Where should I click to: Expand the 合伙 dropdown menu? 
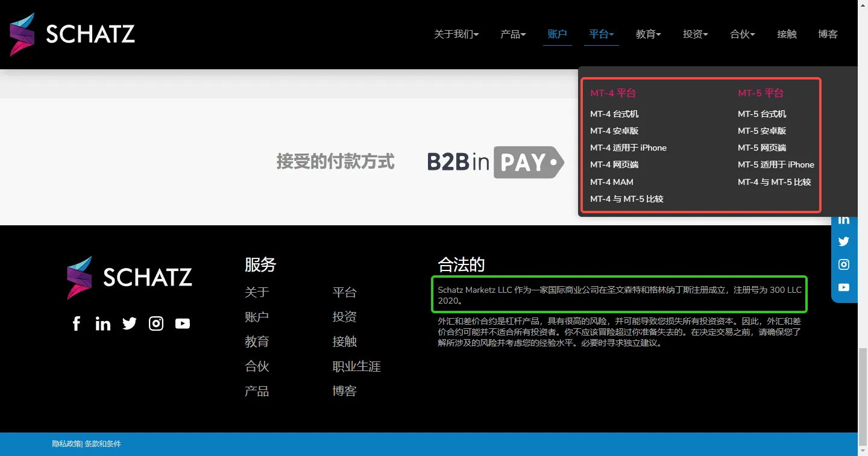click(x=743, y=34)
